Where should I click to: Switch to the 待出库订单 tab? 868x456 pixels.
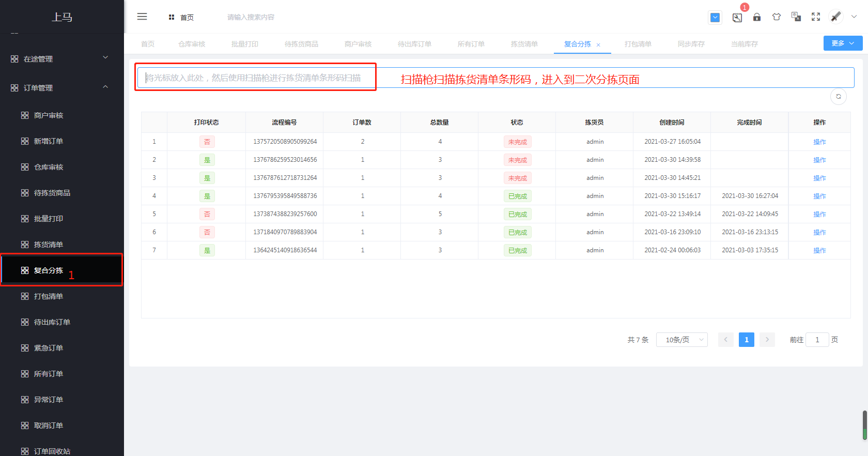414,44
